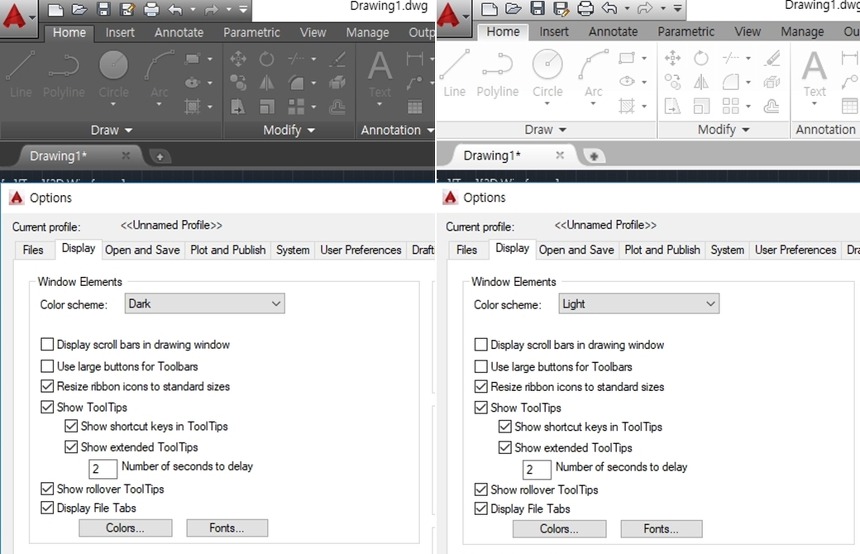Click the Move tool in the dark Modify panel

point(238,59)
